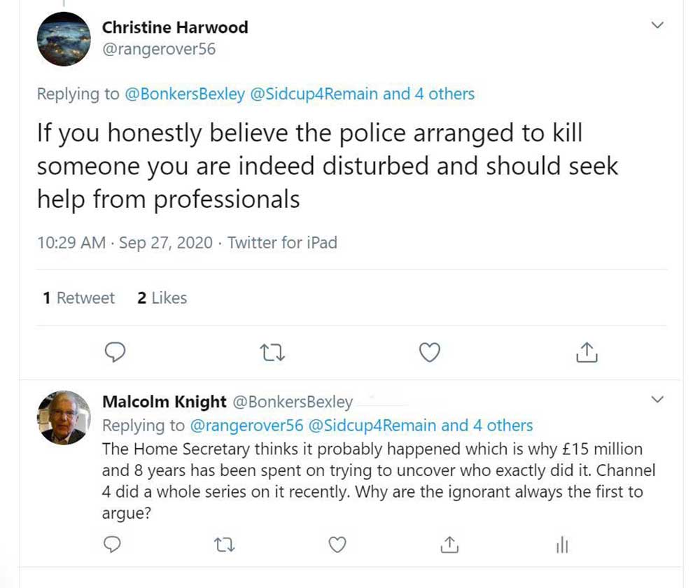Screen dimensions: 700x588
Task: Share Malcolm Knight's reply
Action: coord(449,544)
